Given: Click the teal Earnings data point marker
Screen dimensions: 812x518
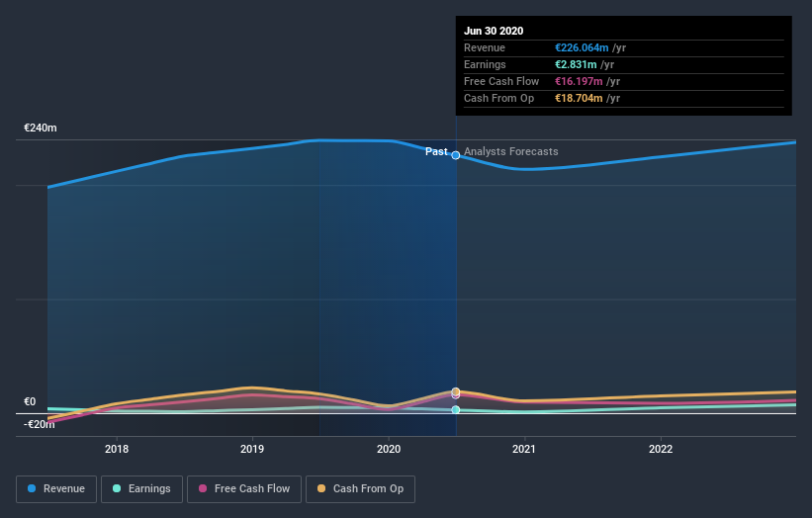Looking at the screenshot, I should click(x=456, y=410).
